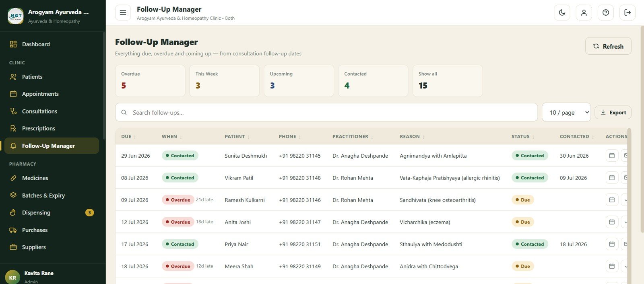The height and width of the screenshot is (284, 644).
Task: Click phone number +91 98220 31145
Action: pos(300,156)
